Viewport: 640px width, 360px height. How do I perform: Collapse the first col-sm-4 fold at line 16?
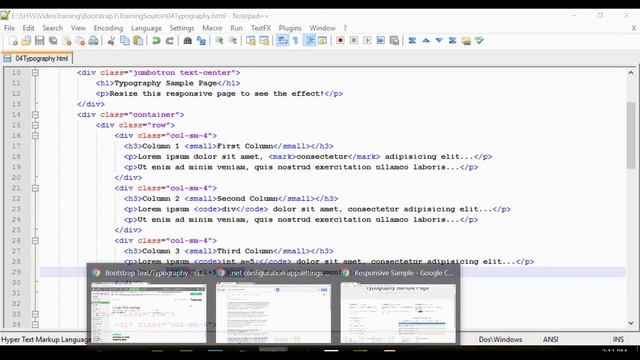(x=36, y=136)
